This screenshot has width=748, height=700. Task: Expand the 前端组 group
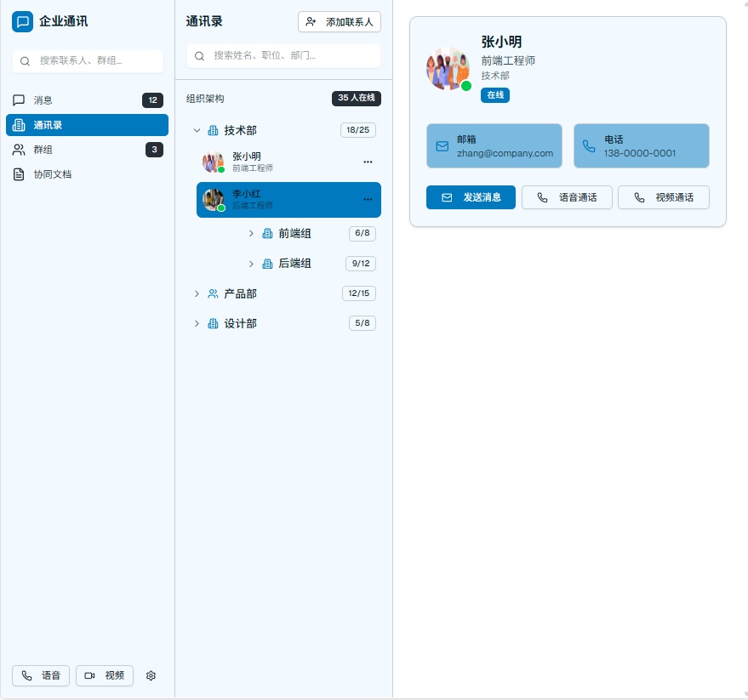(251, 233)
